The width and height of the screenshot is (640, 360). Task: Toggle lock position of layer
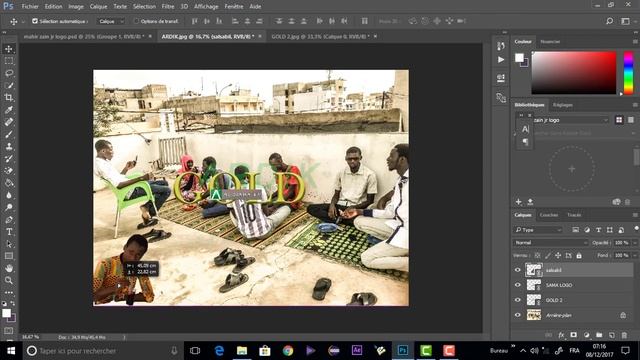click(x=558, y=256)
